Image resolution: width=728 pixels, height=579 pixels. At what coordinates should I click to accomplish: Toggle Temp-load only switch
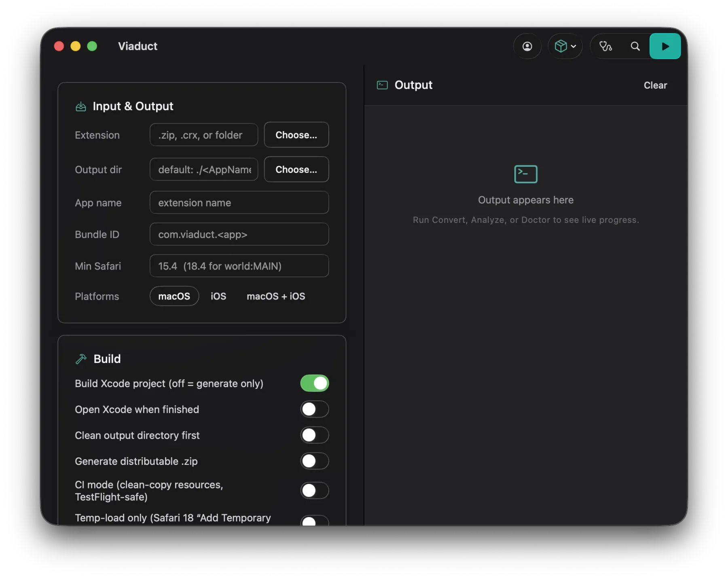click(314, 520)
